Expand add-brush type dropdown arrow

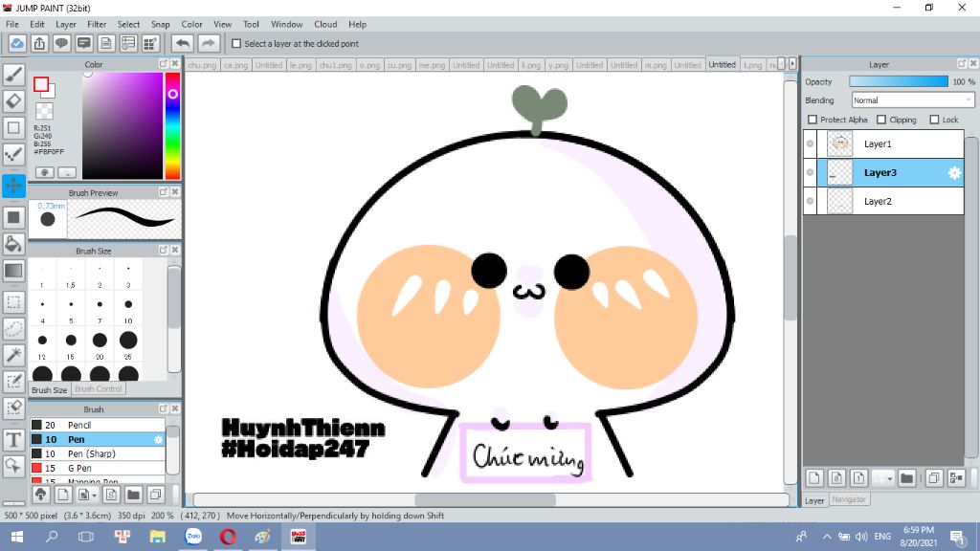point(94,495)
